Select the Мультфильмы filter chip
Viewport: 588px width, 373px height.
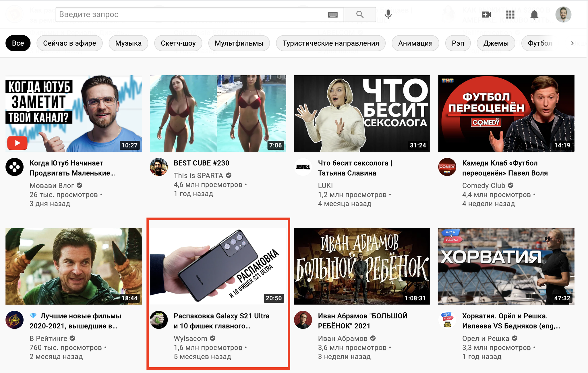click(x=239, y=43)
